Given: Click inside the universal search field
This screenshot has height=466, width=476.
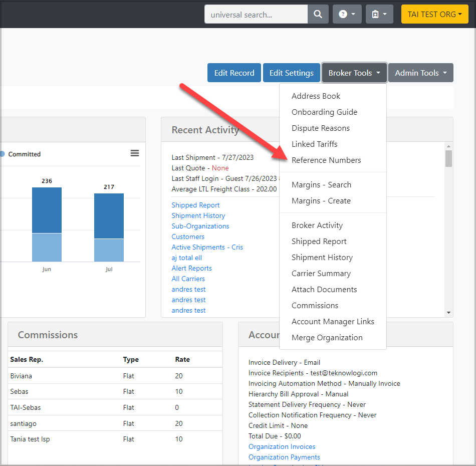Looking at the screenshot, I should (x=256, y=15).
